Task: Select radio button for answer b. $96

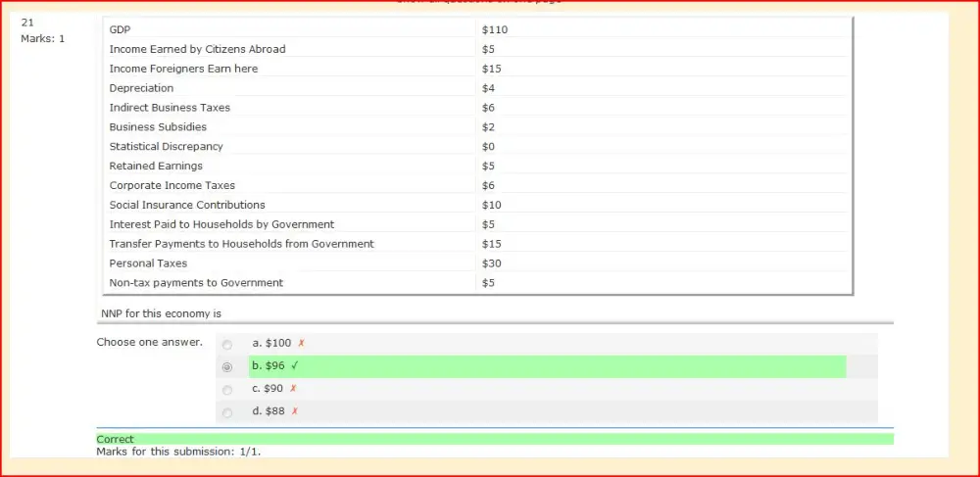Action: [227, 367]
